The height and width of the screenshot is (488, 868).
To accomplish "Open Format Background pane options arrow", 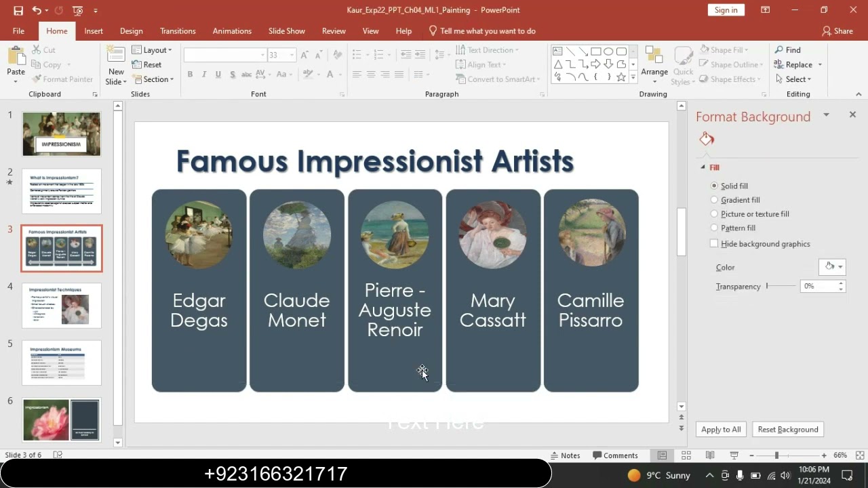I will [826, 115].
